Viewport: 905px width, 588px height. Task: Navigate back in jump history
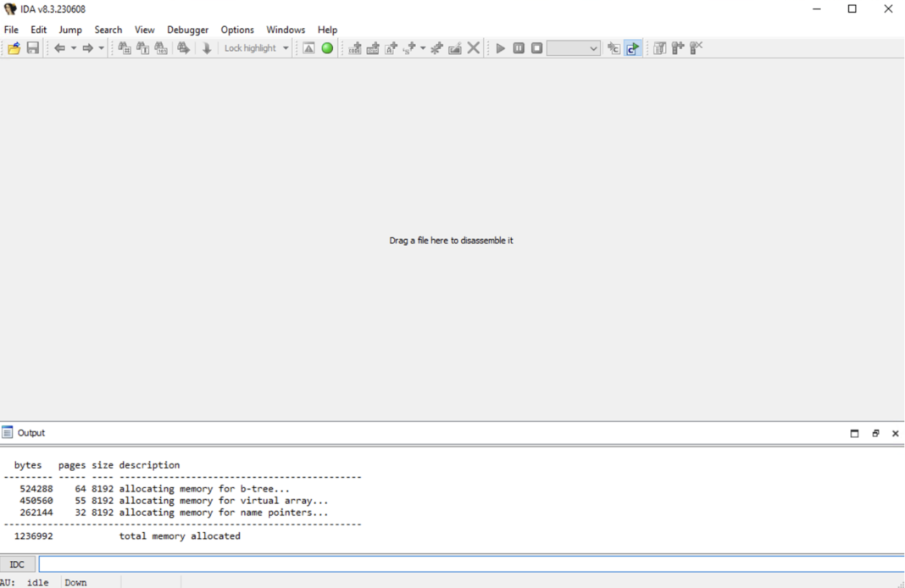(x=58, y=47)
